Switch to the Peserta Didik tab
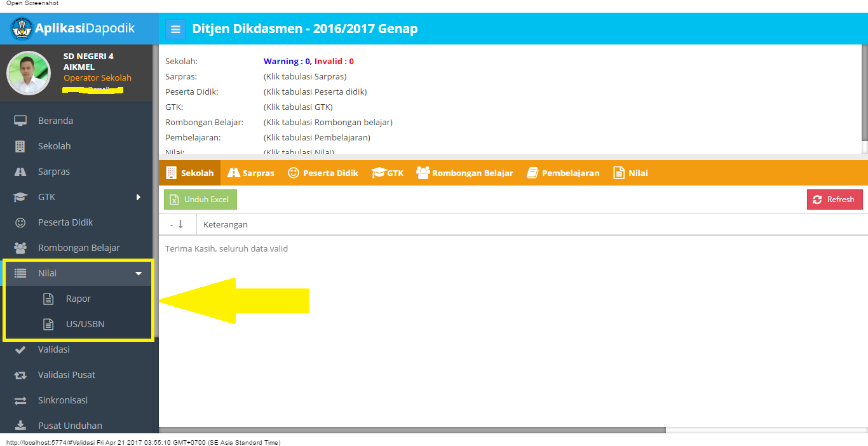 pyautogui.click(x=323, y=173)
